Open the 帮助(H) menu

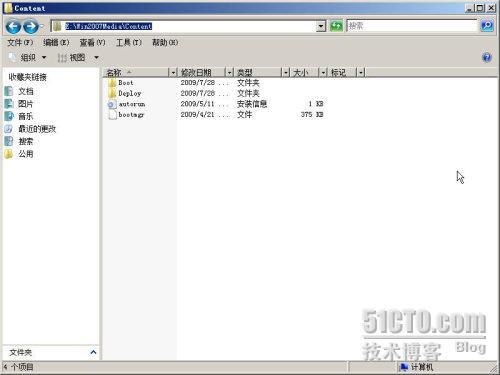click(165, 42)
